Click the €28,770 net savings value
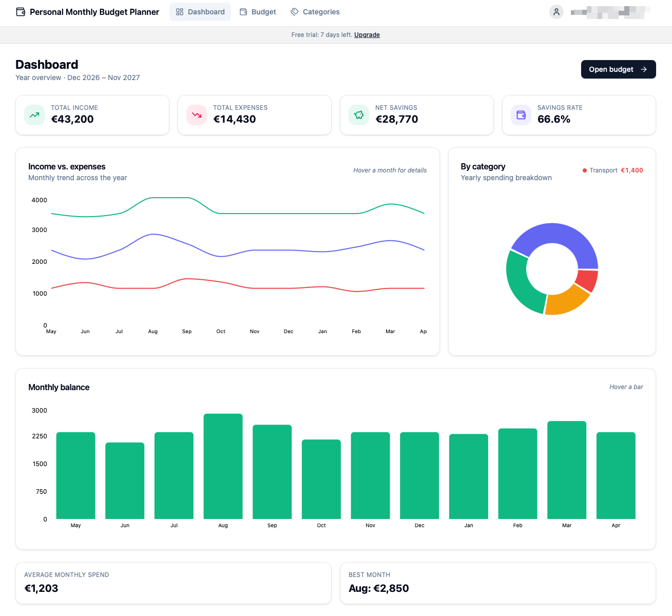The height and width of the screenshot is (616, 672). coord(397,119)
